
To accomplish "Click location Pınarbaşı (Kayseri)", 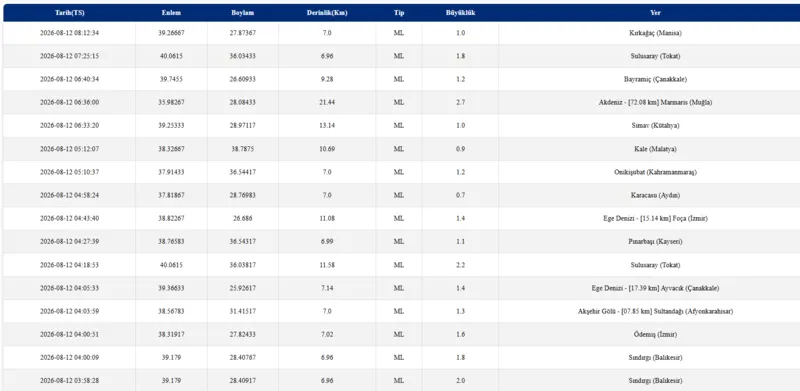I will (x=656, y=242).
